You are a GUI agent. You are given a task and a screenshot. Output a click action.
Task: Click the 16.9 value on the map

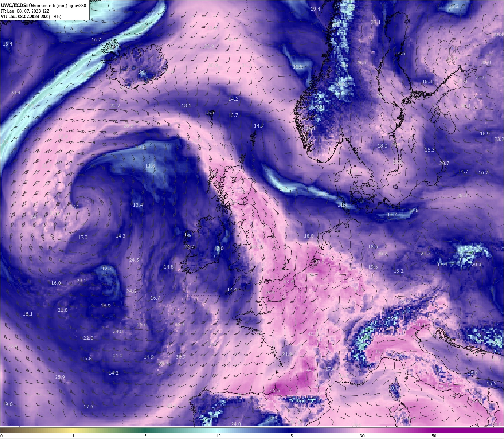pyautogui.click(x=485, y=133)
